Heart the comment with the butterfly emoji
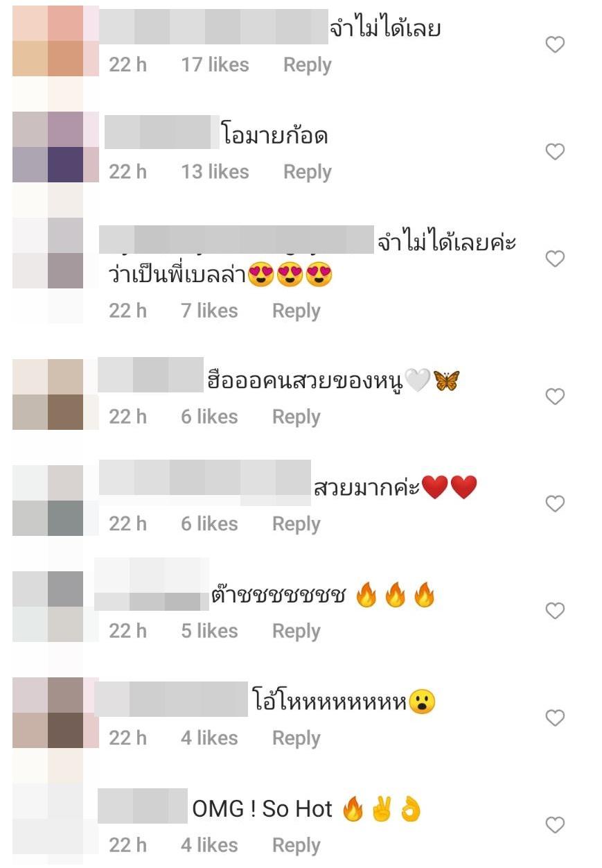The height and width of the screenshot is (868, 602). click(555, 397)
